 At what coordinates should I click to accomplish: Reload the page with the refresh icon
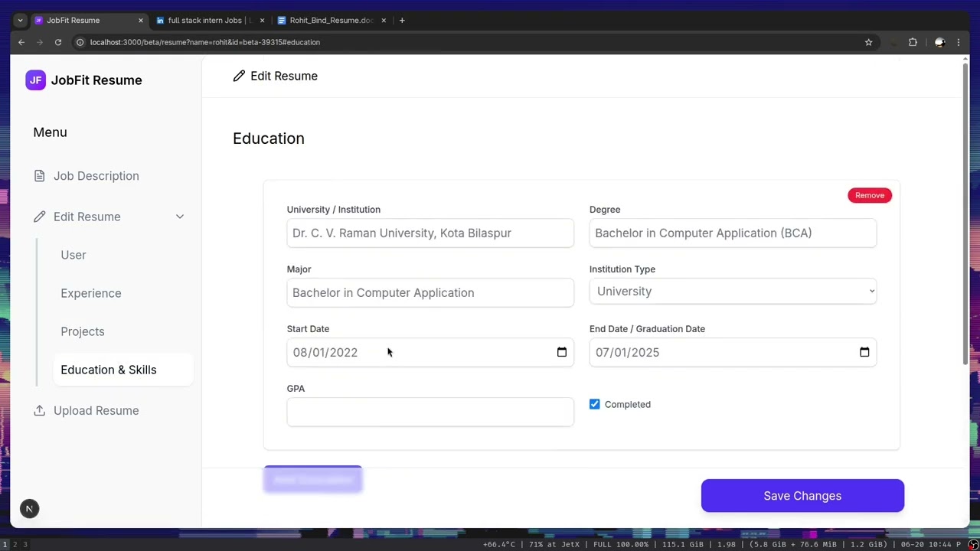tap(58, 42)
